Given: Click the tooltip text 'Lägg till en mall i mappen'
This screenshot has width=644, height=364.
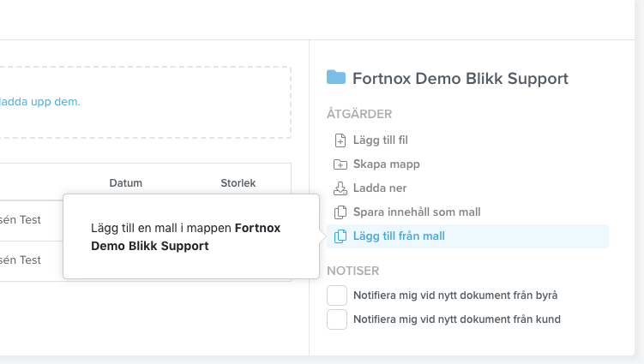Looking at the screenshot, I should coord(161,228).
